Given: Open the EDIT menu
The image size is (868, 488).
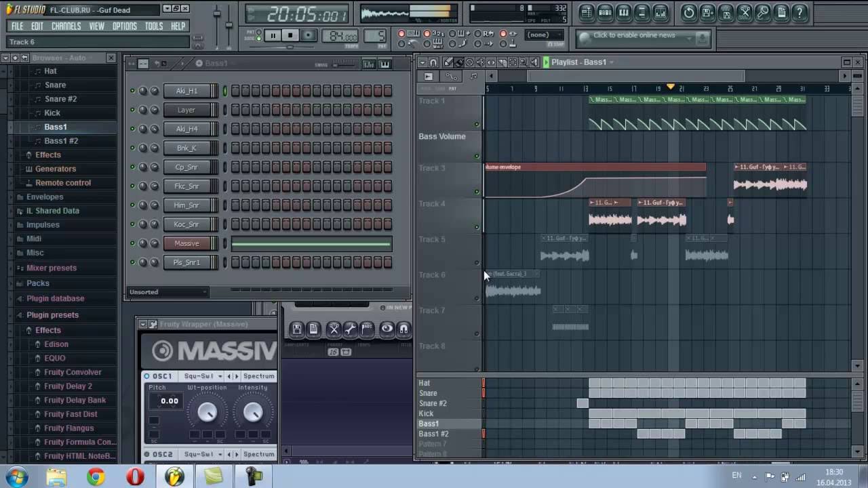Looking at the screenshot, I should [37, 26].
